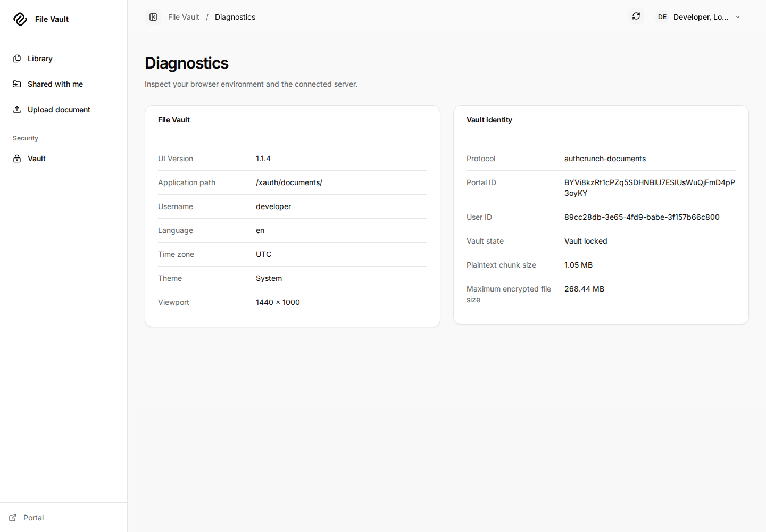The width and height of the screenshot is (766, 532).
Task: Click the maximum file size 268.44 MB
Action: pos(584,289)
